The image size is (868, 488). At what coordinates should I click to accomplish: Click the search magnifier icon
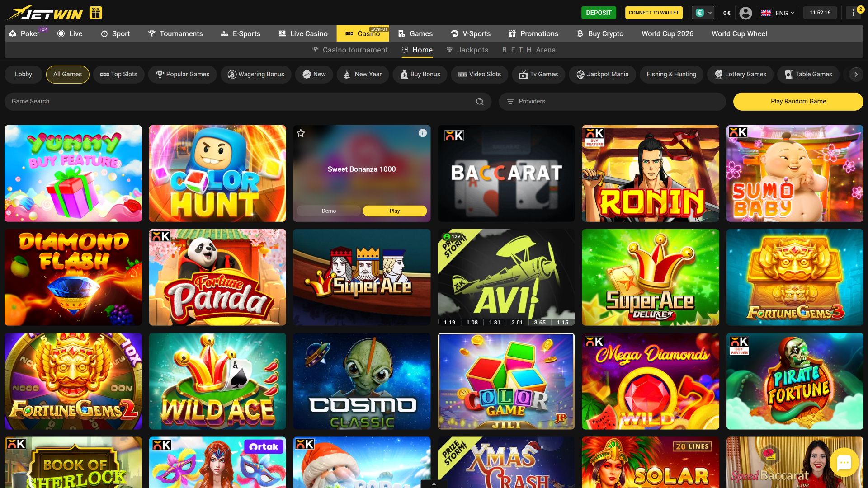480,102
